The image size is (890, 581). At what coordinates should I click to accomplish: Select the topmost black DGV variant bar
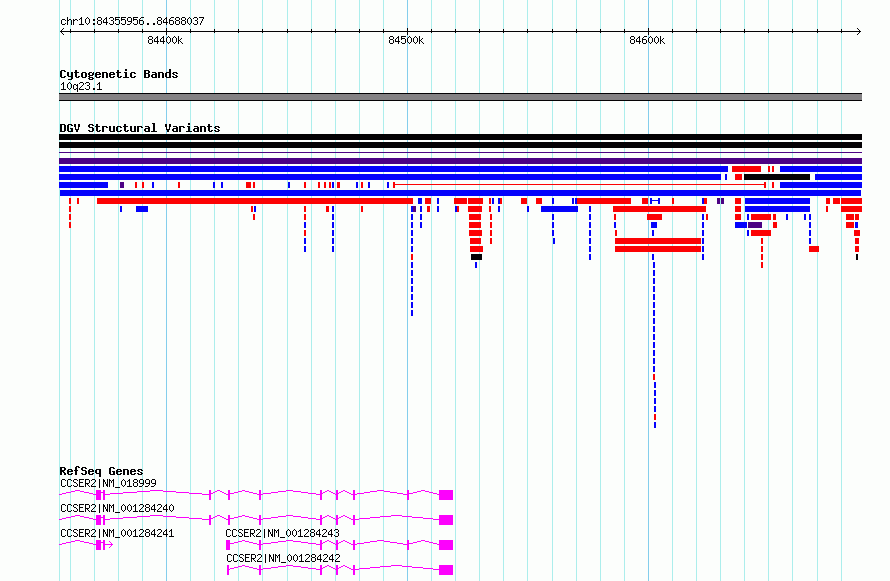pos(460,137)
